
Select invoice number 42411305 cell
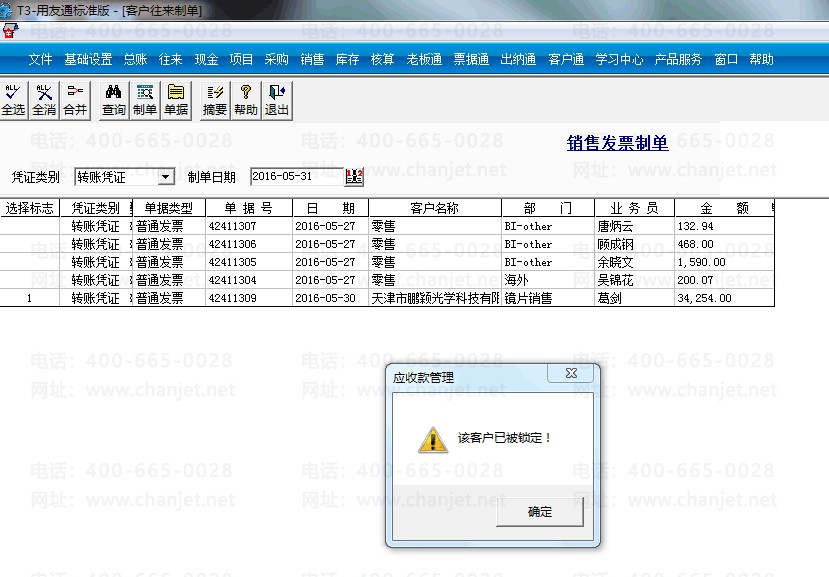(249, 262)
